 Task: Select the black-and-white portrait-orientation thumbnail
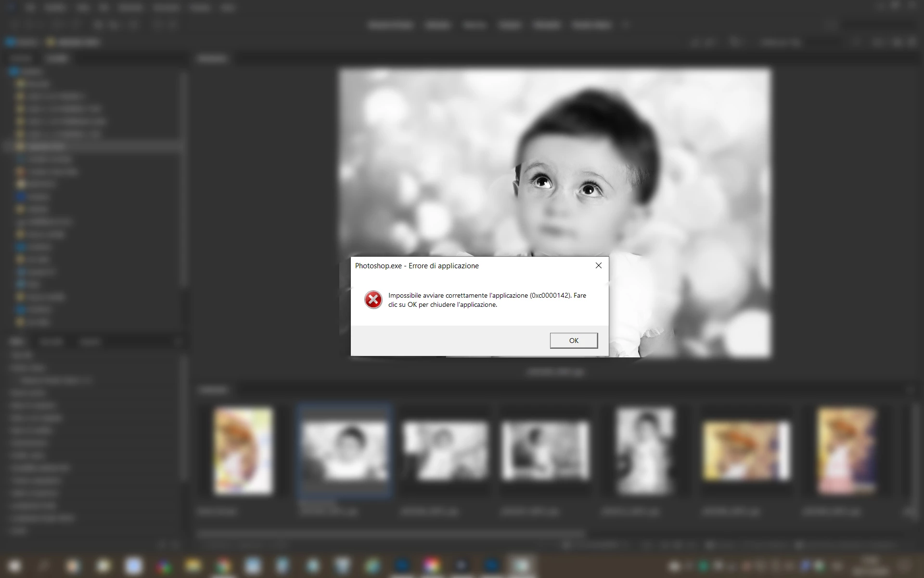(645, 451)
